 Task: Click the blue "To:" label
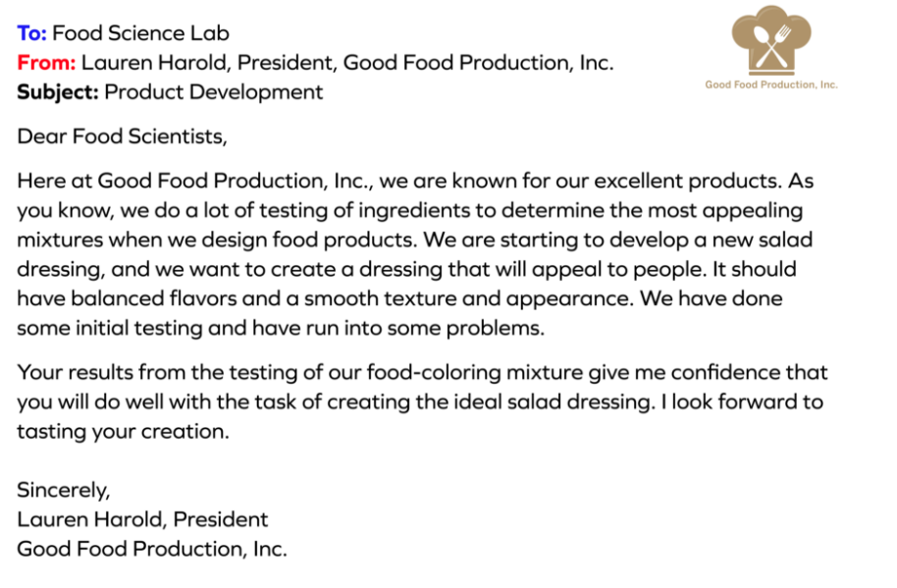[31, 33]
